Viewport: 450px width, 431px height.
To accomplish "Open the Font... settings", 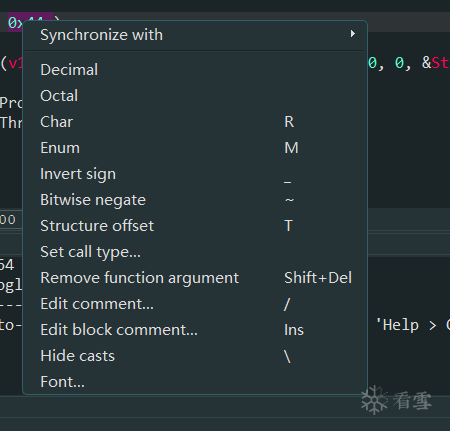I will click(195, 382).
